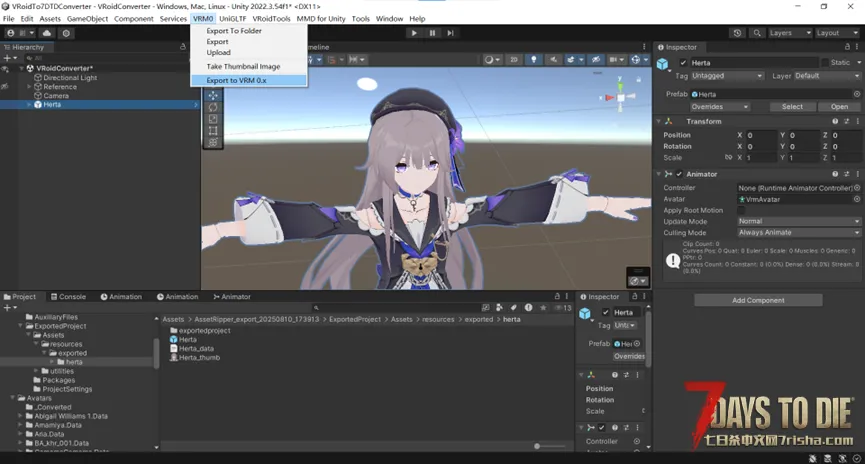
Task: Select the Rect tool in scene overlay
Action: click(x=213, y=131)
